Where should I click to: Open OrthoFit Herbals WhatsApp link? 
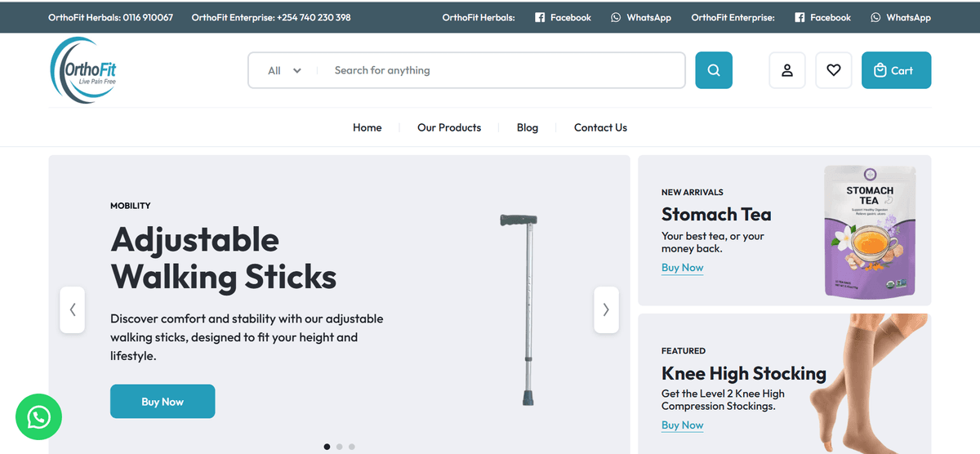(x=640, y=17)
